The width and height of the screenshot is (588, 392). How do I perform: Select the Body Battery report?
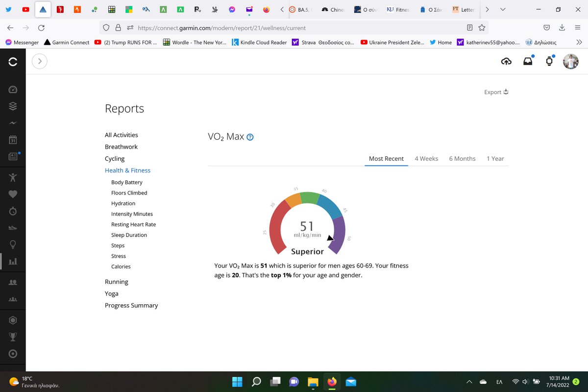click(x=127, y=182)
